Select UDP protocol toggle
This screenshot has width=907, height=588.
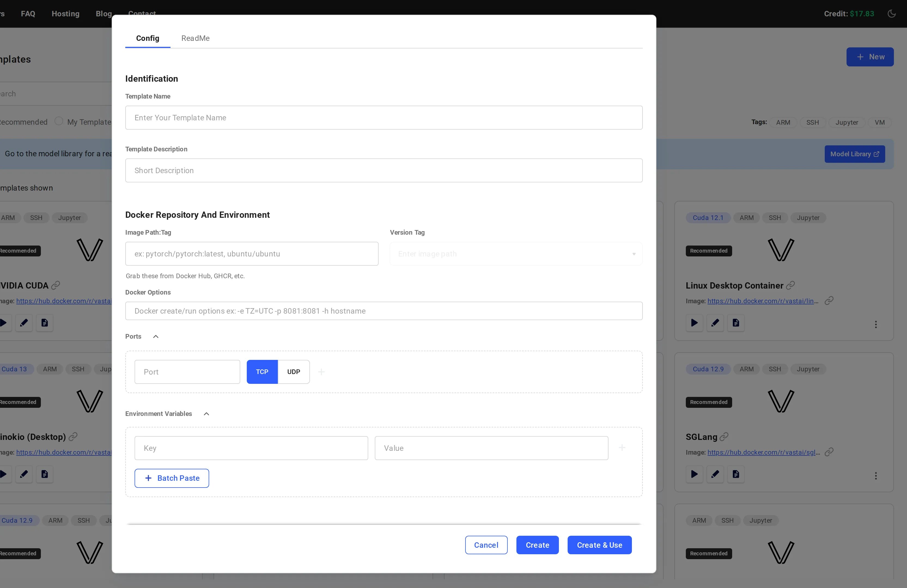click(293, 372)
